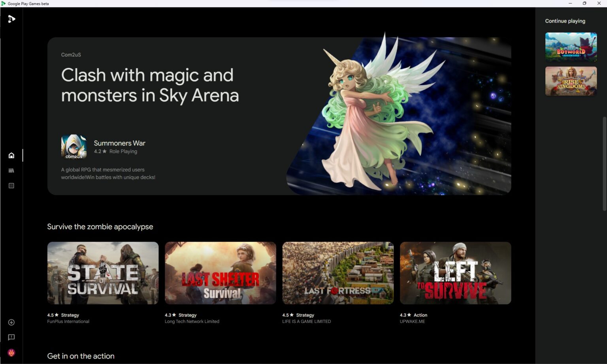Click the Summoners War app icon

(74, 147)
